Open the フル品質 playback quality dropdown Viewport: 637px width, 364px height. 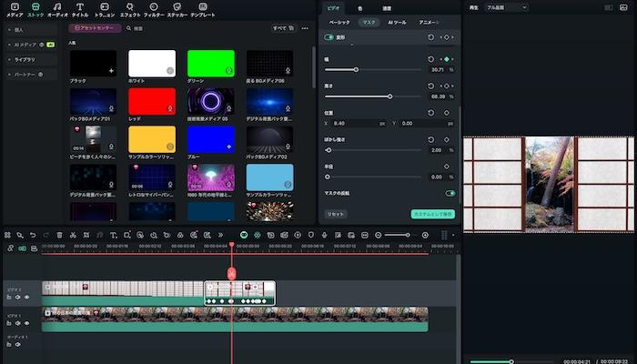(505, 6)
